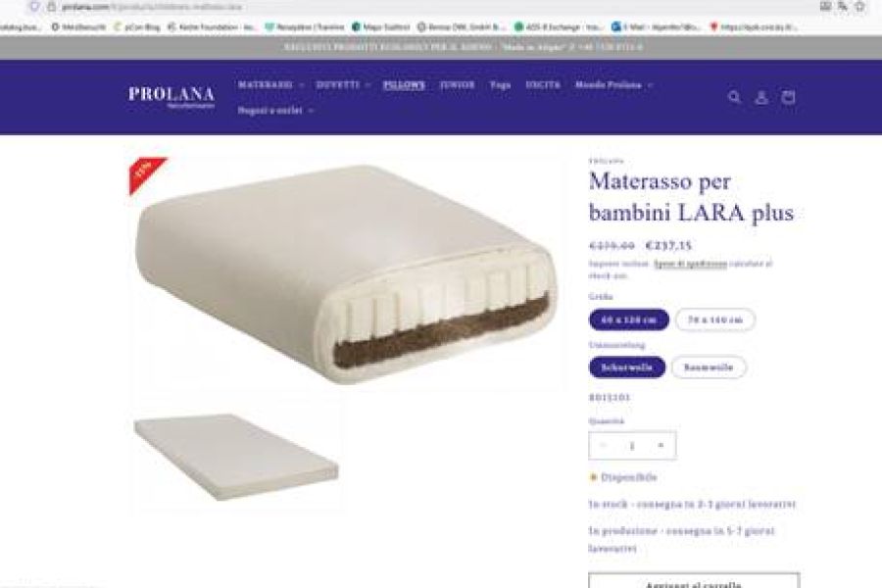Click the Aggiungi al carrello button
This screenshot has height=588, width=882.
(x=694, y=581)
